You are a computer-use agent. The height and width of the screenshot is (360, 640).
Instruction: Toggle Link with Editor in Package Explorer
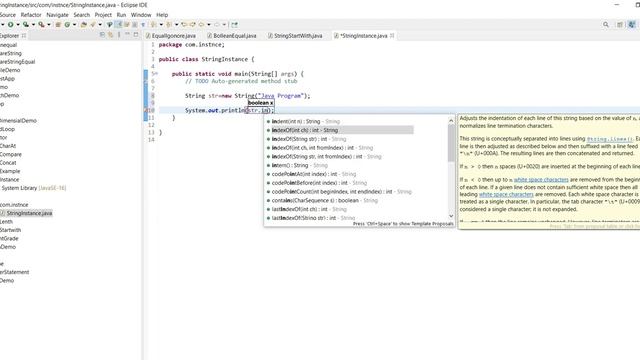tap(111, 35)
